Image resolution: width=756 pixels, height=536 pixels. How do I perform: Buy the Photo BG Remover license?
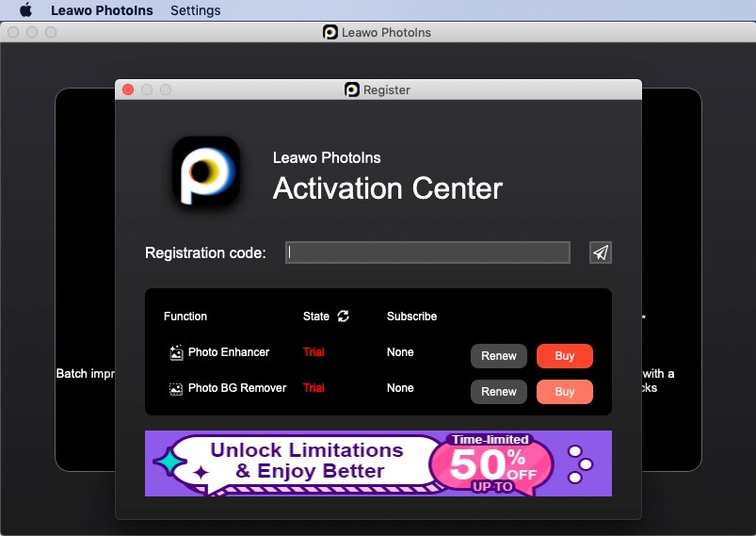[564, 392]
